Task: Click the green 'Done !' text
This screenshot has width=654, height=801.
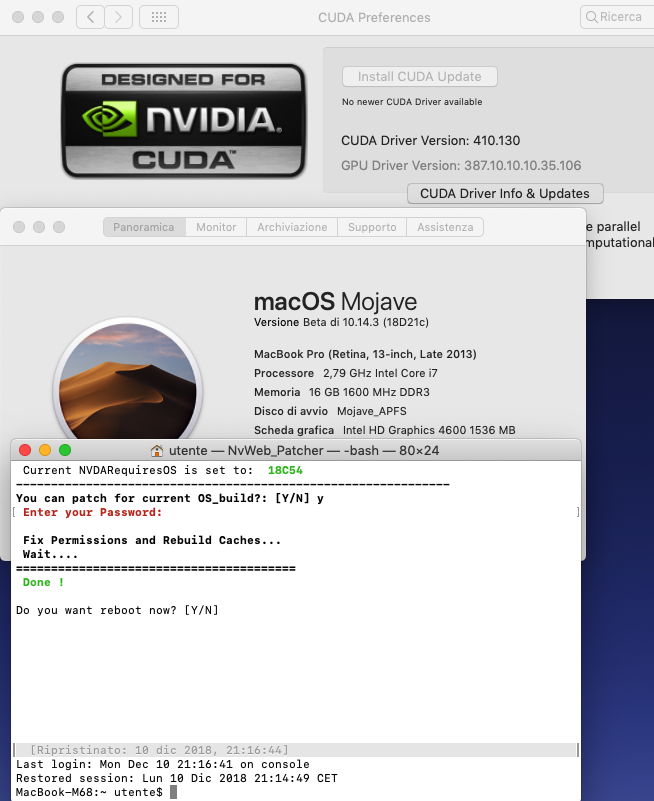Action: 43,582
